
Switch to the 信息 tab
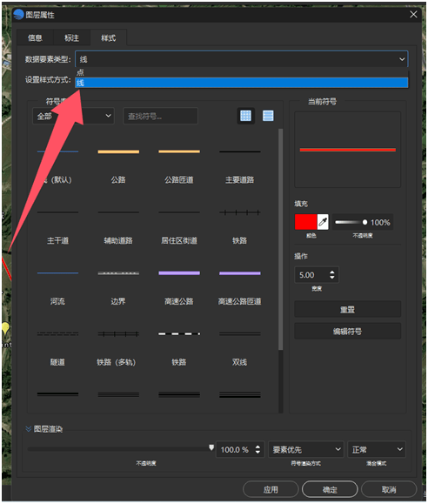pyautogui.click(x=35, y=38)
